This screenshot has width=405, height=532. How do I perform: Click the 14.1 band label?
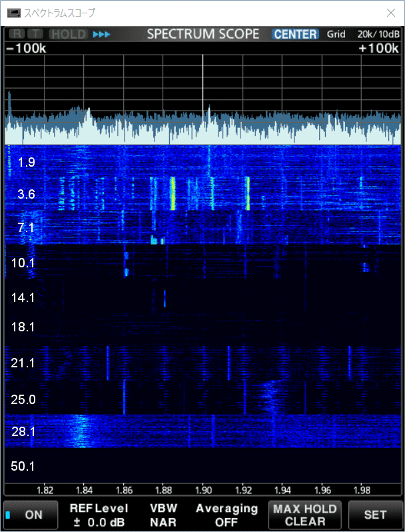pos(23,298)
